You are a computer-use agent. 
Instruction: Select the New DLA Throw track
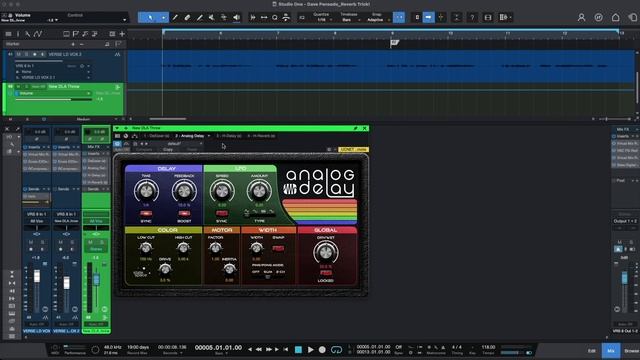(64, 87)
